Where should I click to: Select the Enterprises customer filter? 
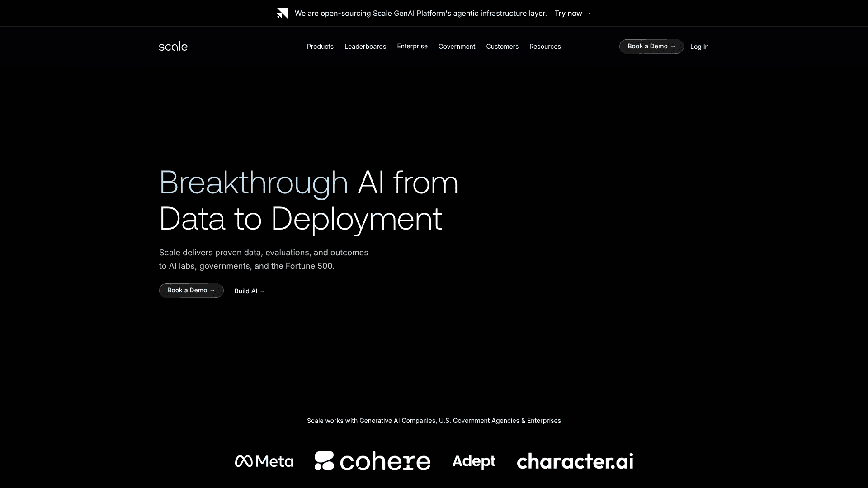[544, 421]
